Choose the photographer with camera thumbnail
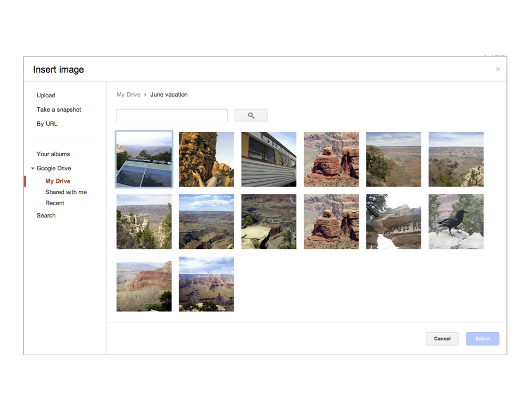 click(x=206, y=159)
